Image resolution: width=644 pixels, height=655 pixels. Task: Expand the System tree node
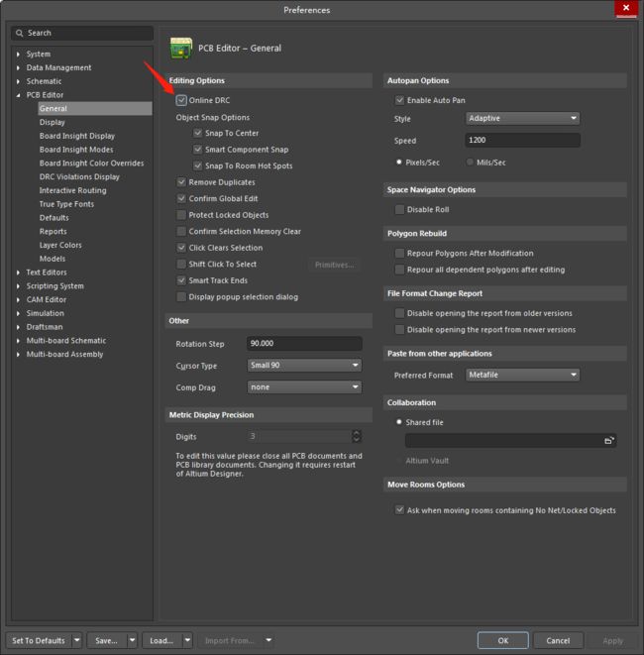click(18, 55)
